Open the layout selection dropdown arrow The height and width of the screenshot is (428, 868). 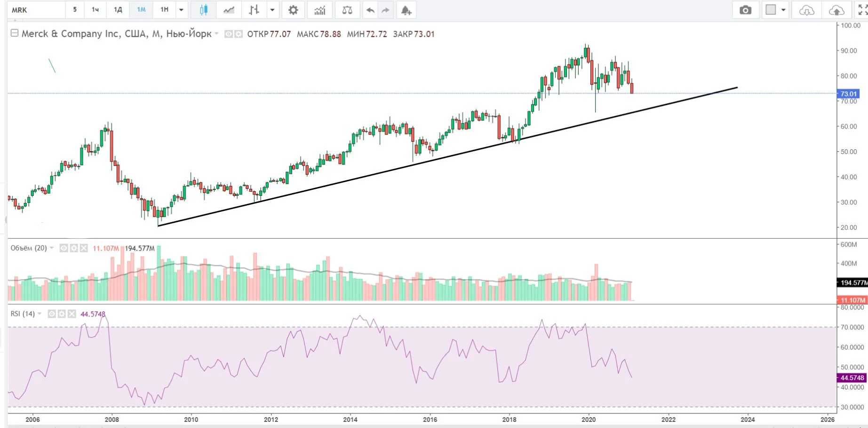[x=783, y=10]
